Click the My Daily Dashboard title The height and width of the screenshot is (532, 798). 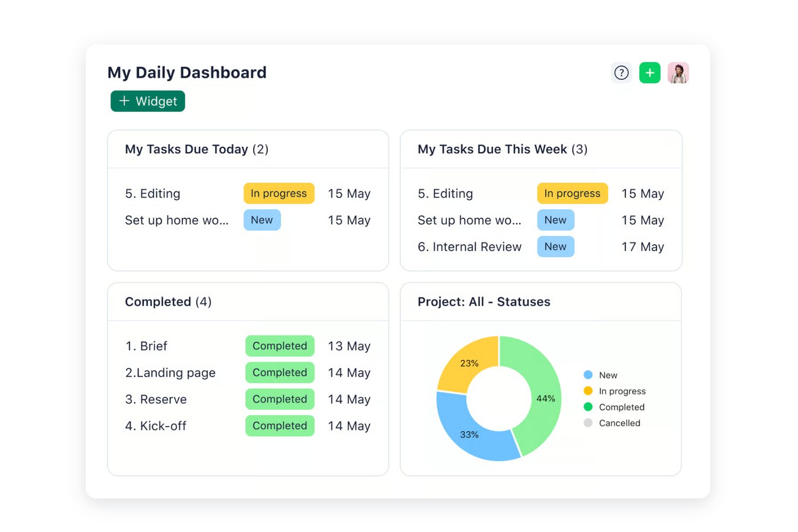[x=187, y=73]
